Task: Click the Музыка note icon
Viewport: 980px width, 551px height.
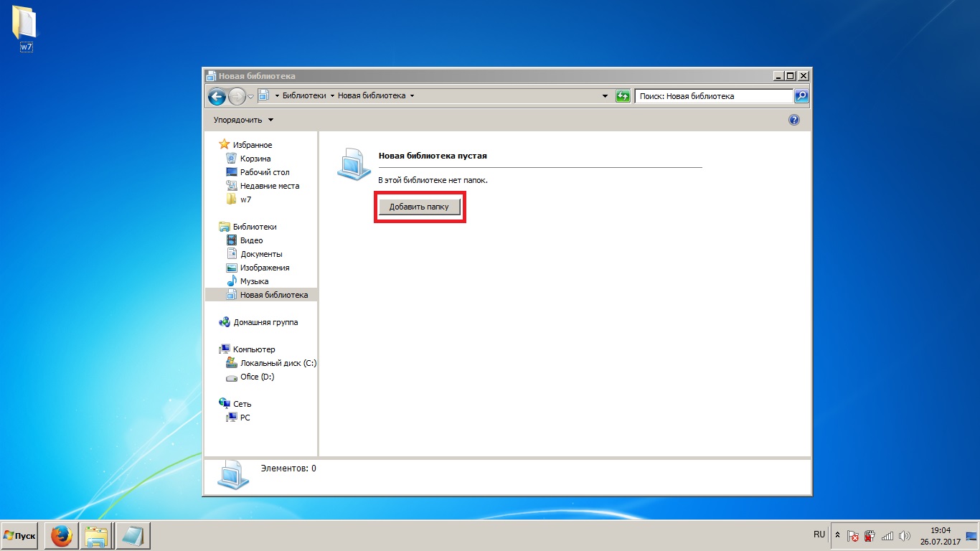Action: pos(231,281)
